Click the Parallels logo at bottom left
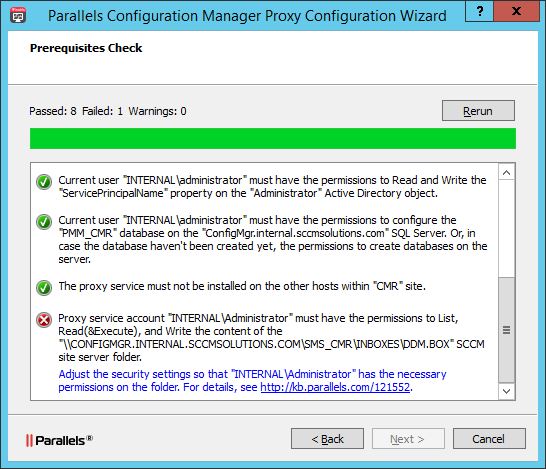This screenshot has width=546, height=469. click(59, 440)
